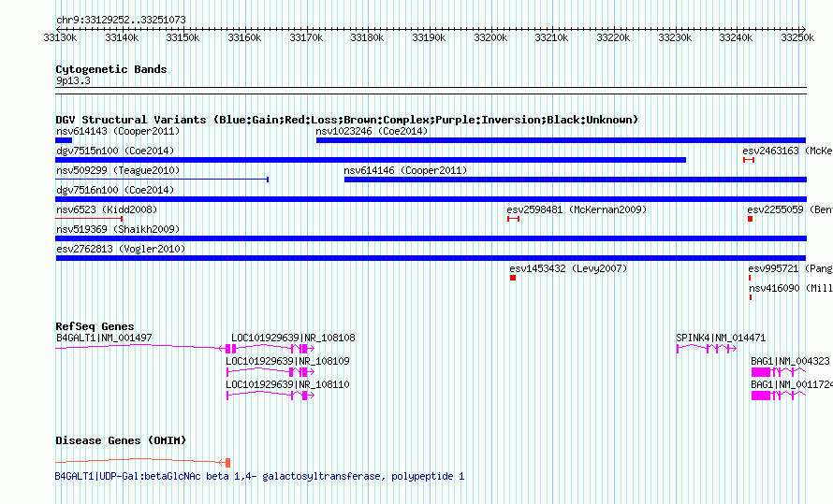This screenshot has width=833, height=504.
Task: Click the esv2463163 red loss marker
Action: point(749,160)
